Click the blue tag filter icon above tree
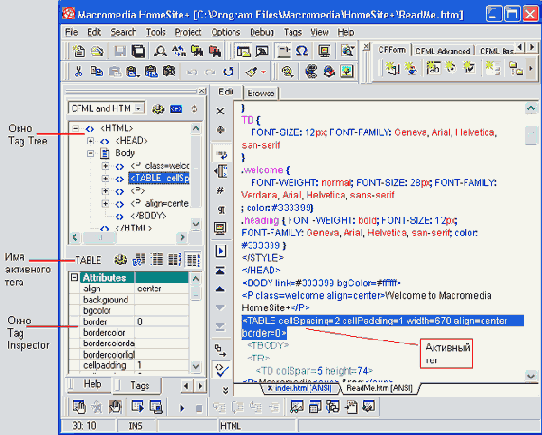The image size is (542, 435). coord(176,109)
